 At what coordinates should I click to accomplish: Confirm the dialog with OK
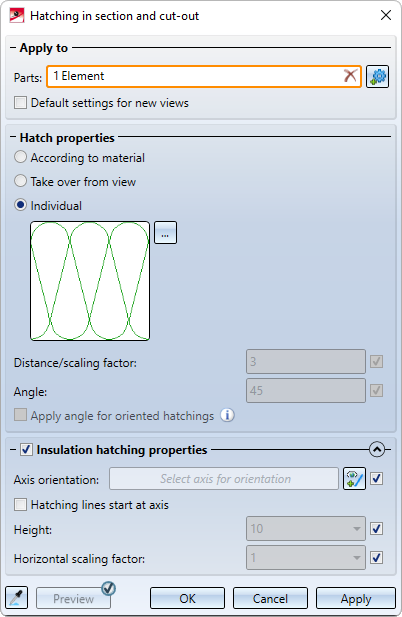point(187,598)
